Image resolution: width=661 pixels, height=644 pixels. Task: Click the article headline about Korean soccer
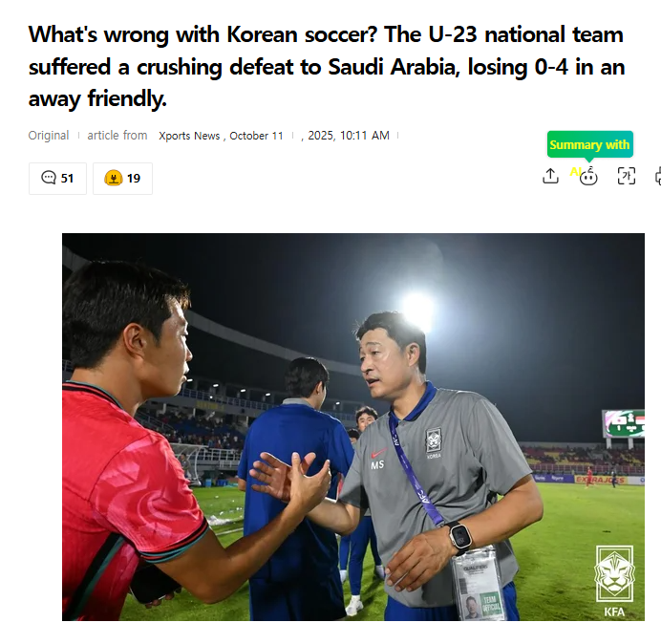point(327,66)
